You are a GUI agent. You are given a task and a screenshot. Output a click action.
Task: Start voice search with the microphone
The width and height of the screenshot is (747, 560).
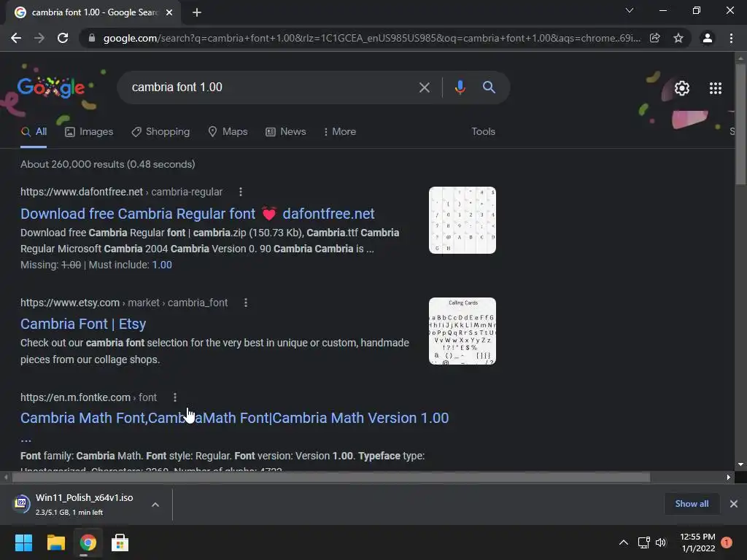pos(460,87)
